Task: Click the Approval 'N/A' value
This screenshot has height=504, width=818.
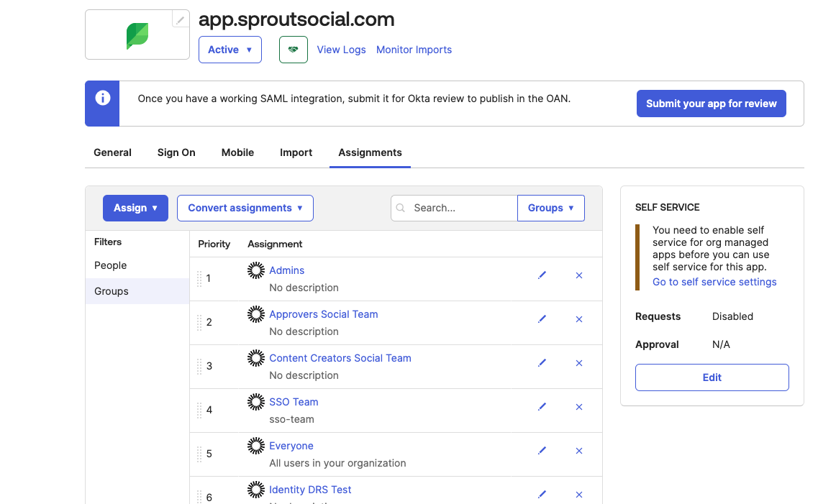Action: (x=721, y=344)
